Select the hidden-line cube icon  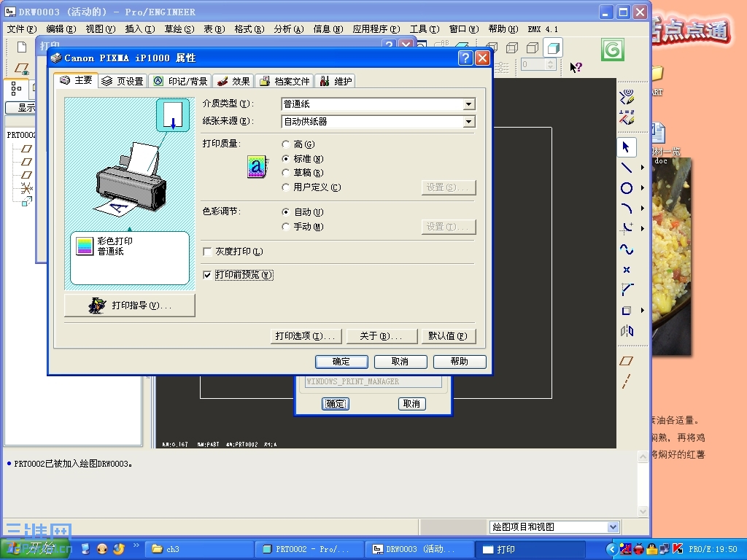coord(512,47)
